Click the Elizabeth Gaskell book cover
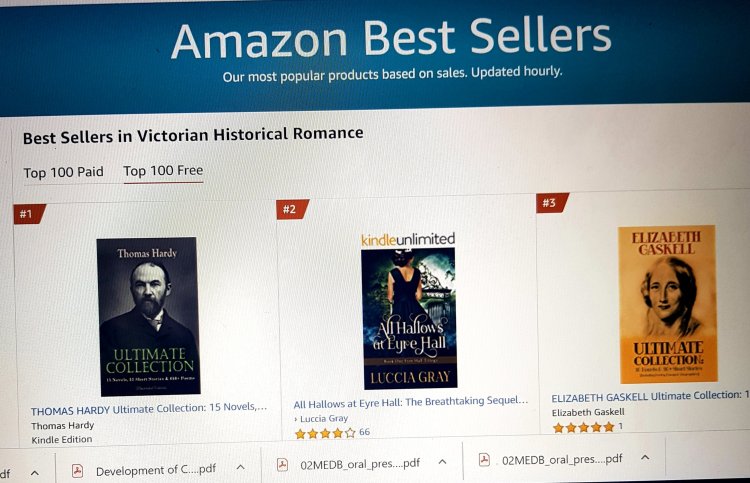Image resolution: width=750 pixels, height=483 pixels. (x=667, y=304)
